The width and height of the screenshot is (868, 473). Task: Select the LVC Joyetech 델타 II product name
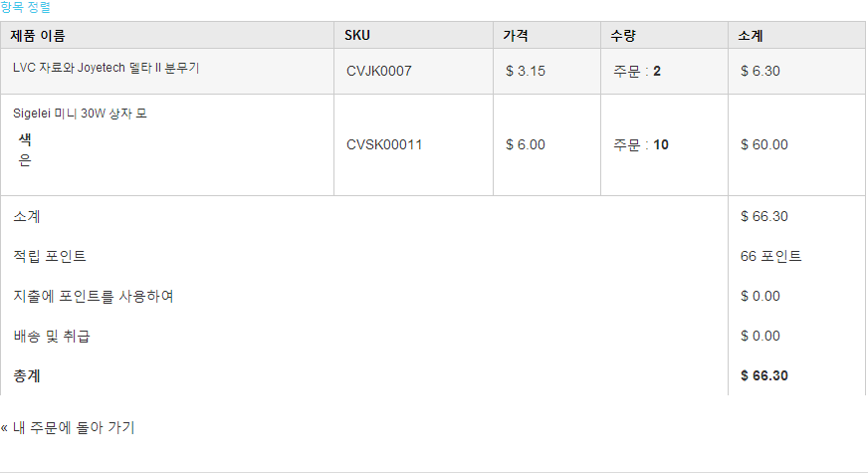pyautogui.click(x=111, y=68)
